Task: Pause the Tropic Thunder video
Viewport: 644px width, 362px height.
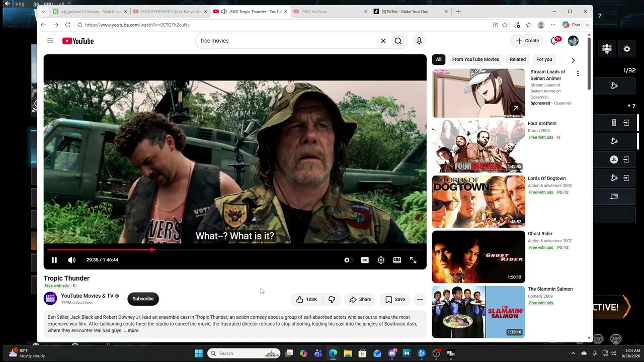Action: 54,260
